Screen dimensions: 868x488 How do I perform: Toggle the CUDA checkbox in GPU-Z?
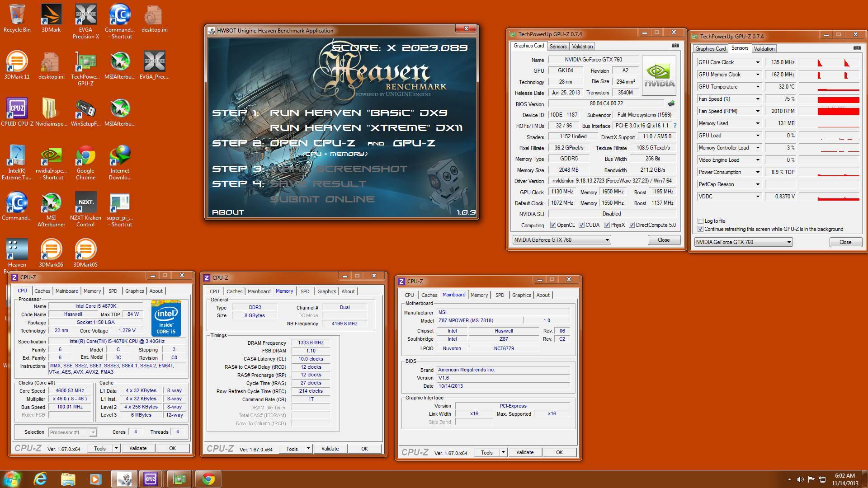click(x=581, y=225)
